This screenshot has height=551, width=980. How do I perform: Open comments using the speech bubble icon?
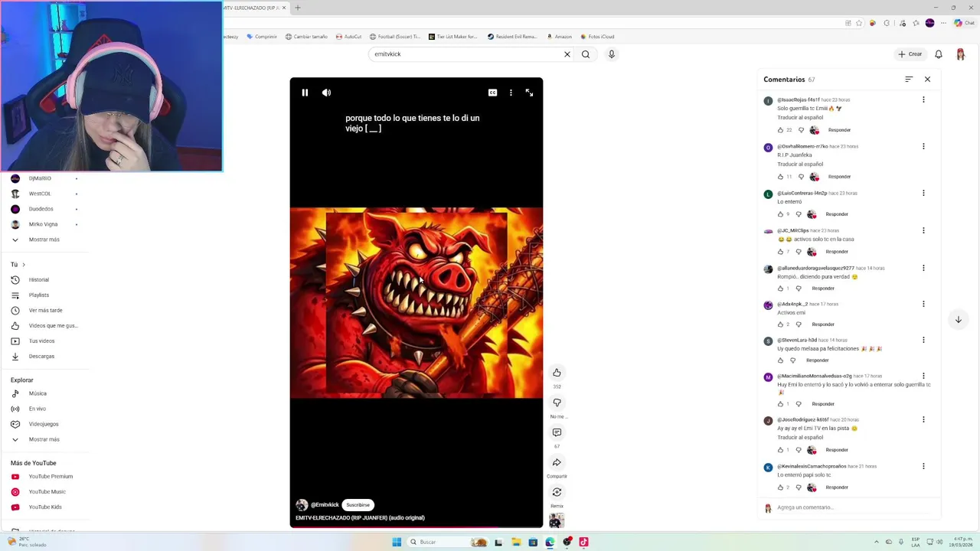coord(557,432)
